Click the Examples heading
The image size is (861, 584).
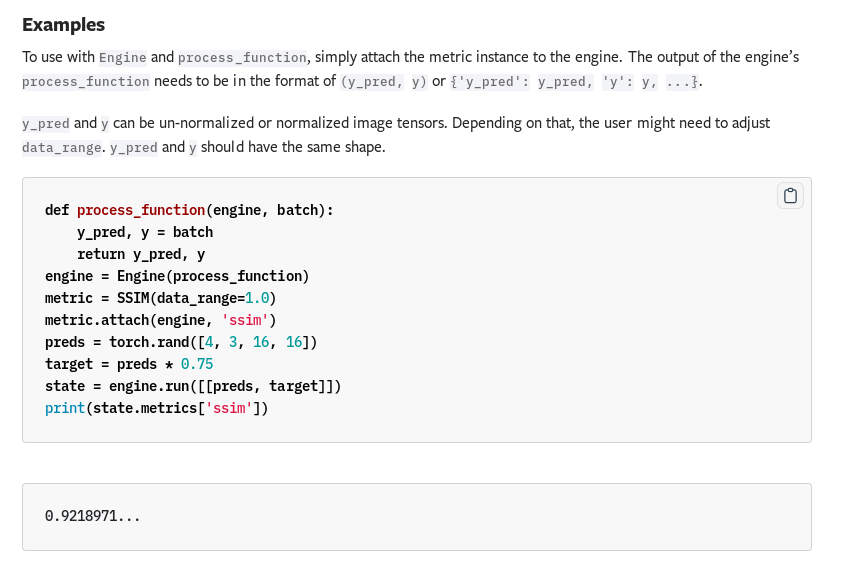pos(63,25)
